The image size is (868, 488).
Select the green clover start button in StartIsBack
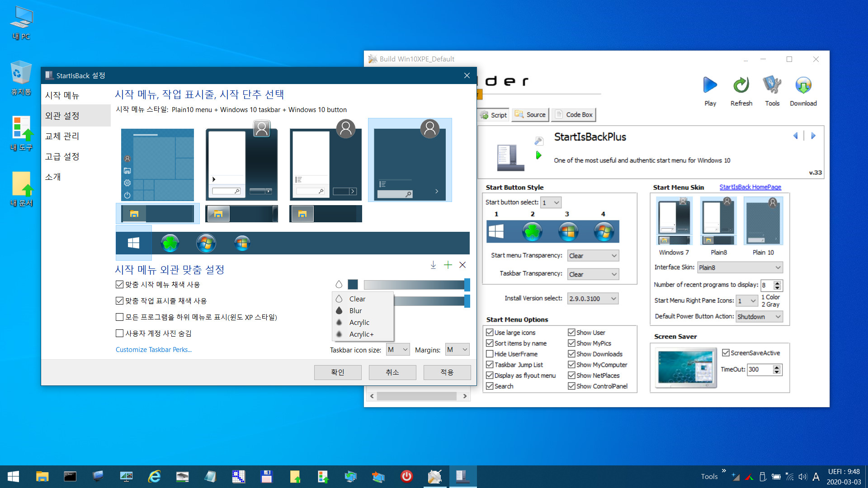170,243
